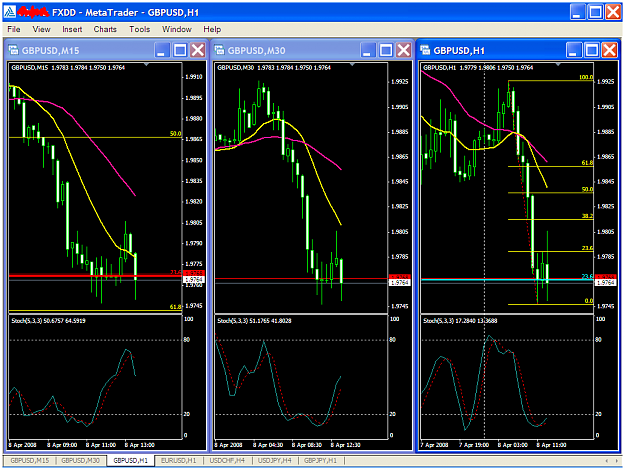Switch to the GBPUSD,M15 bottom tab
625x470 pixels.
[30, 460]
